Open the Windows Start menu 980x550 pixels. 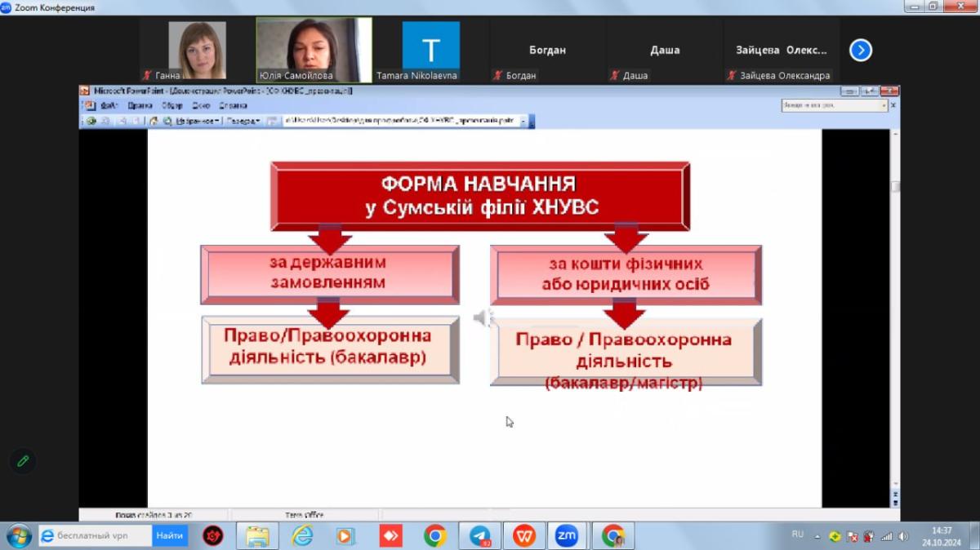coord(18,536)
